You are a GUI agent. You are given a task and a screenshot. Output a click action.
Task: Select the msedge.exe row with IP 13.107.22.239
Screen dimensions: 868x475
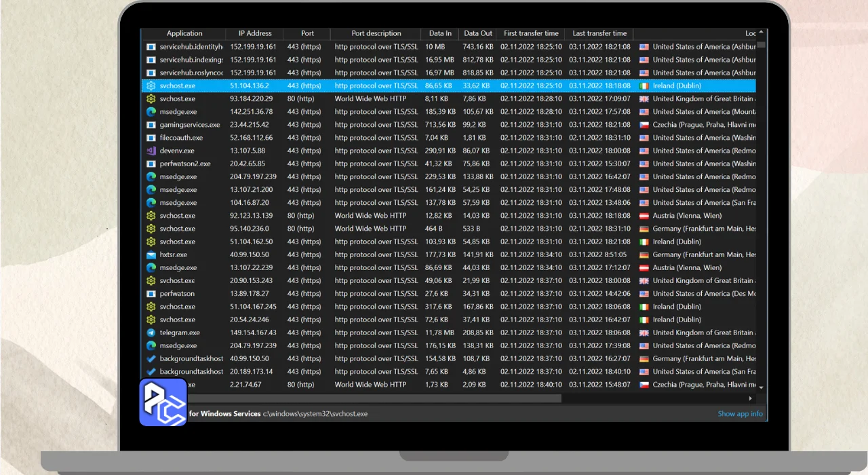coord(449,268)
